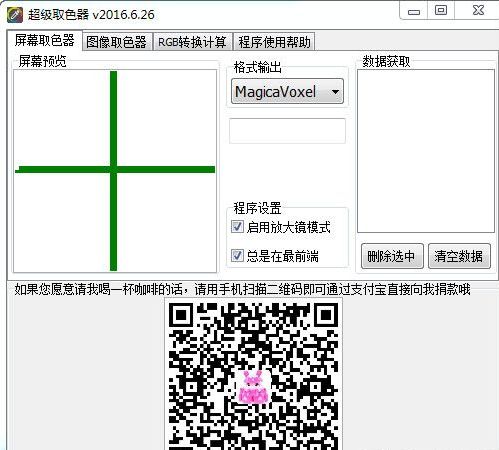Maximize the 超级取色器 window
The height and width of the screenshot is (450, 499).
click(441, 11)
